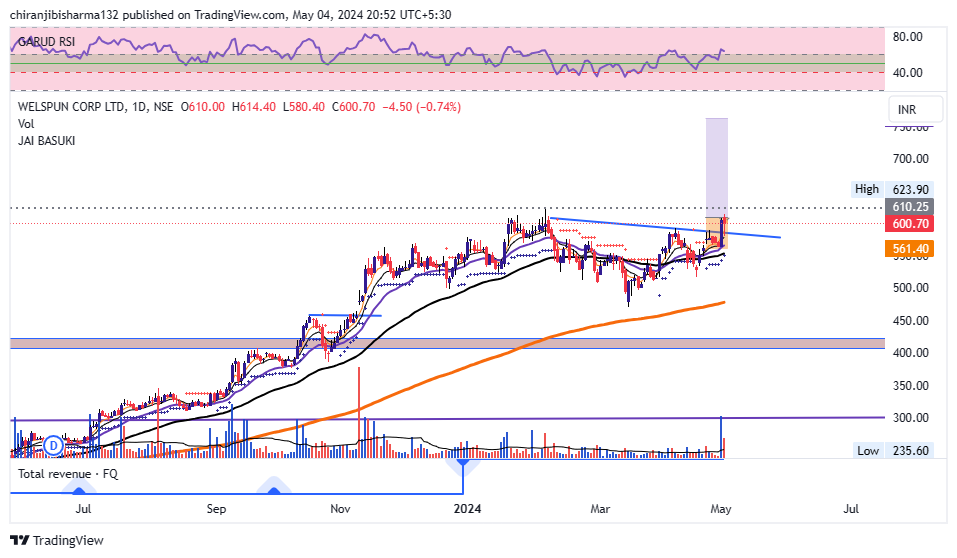Click the Nov label on time axis
The image size is (957, 558).
click(x=340, y=509)
